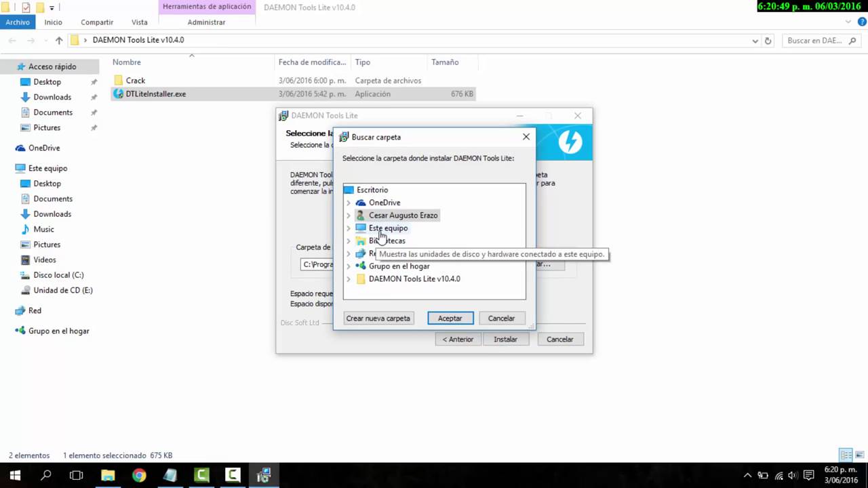The image size is (868, 488).
Task: Click the refresh icon beside address bar
Action: [768, 41]
